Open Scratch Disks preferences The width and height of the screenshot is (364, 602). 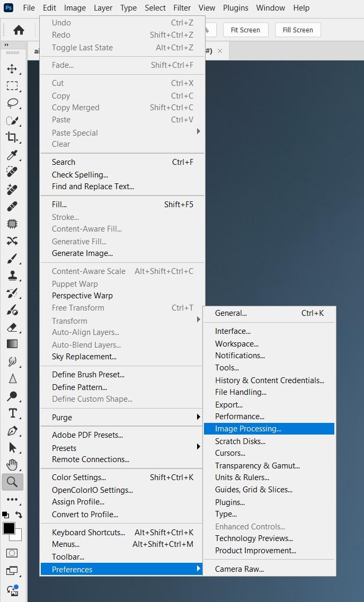pos(269,441)
